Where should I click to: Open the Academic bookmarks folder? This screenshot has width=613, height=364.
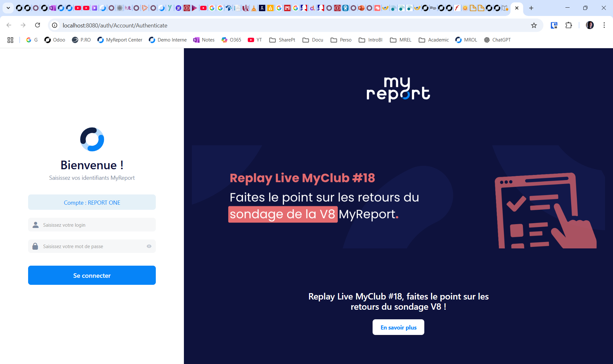pyautogui.click(x=434, y=40)
